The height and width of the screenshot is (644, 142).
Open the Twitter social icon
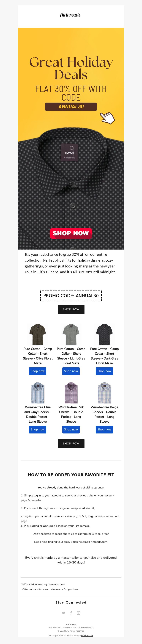pos(64,613)
